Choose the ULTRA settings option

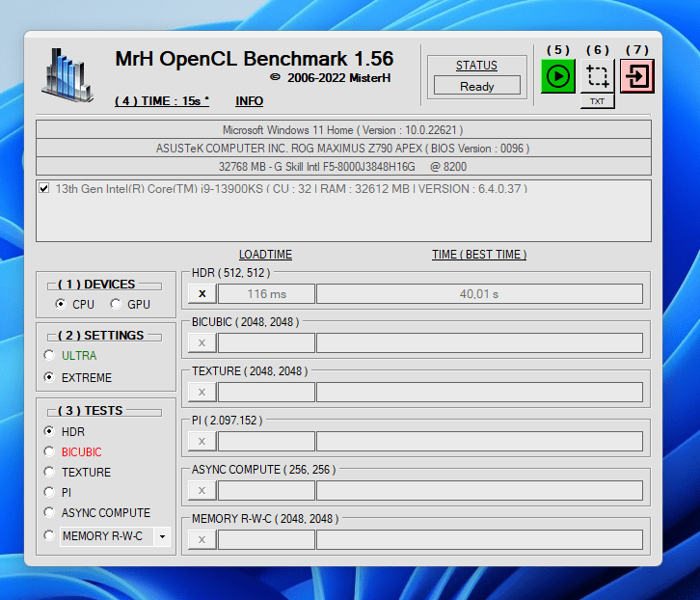(x=49, y=355)
